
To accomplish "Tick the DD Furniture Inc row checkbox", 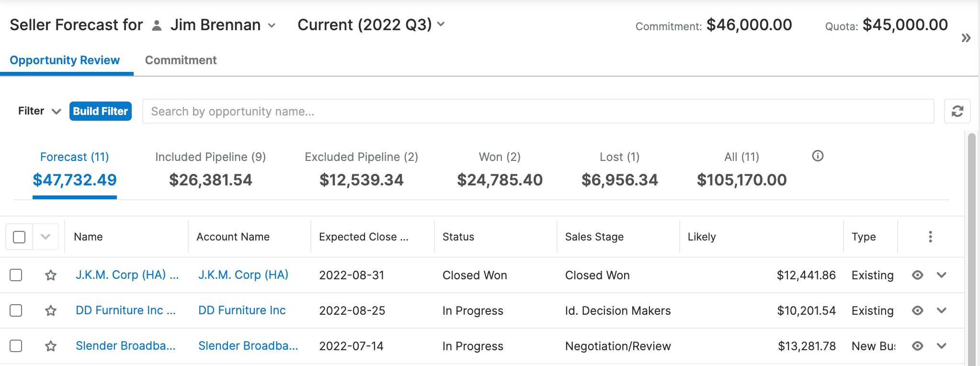I will (16, 310).
